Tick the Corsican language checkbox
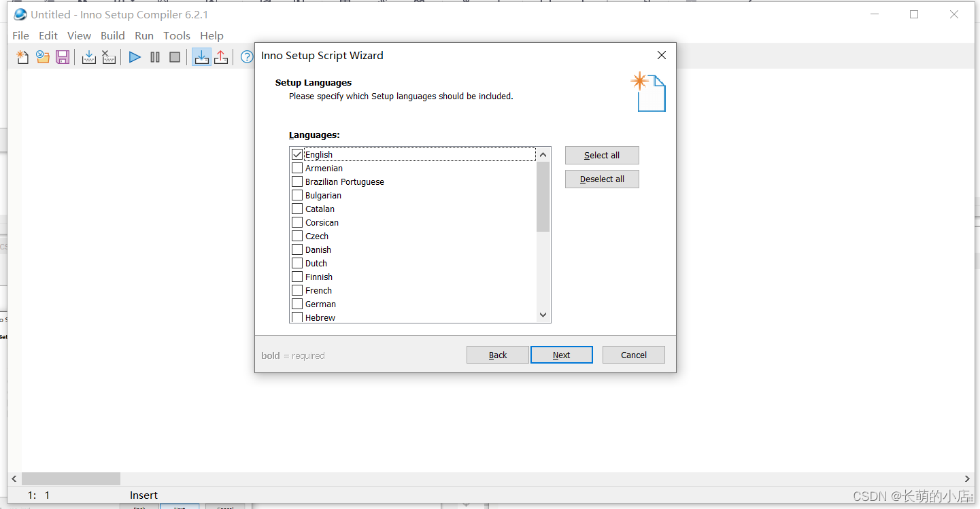 297,222
